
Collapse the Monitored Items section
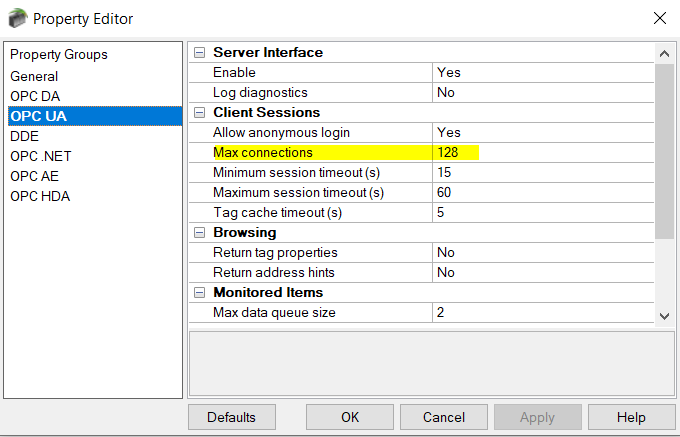click(199, 293)
